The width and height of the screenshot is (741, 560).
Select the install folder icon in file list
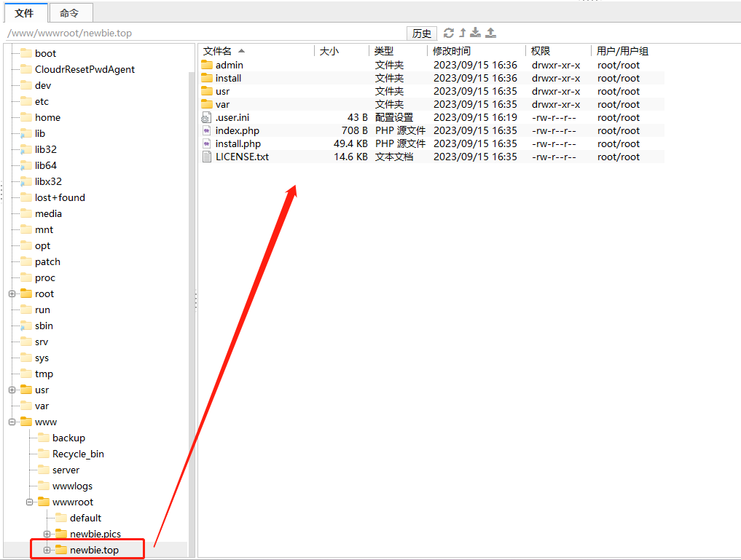pos(207,78)
